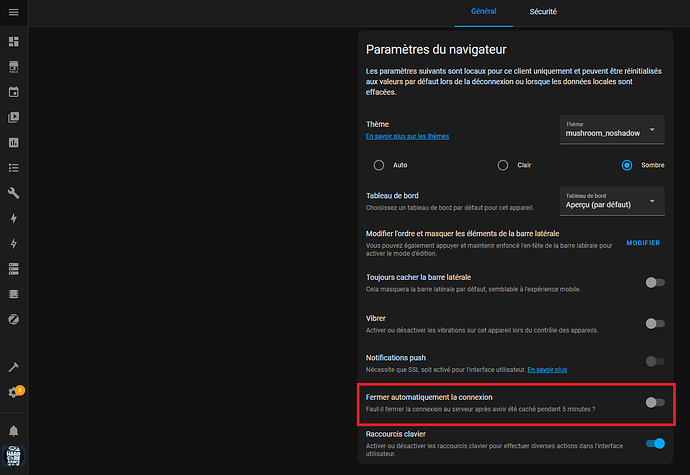Select the Auto theme mode radio button
Viewport: 690px width, 475px height.
pyautogui.click(x=378, y=165)
